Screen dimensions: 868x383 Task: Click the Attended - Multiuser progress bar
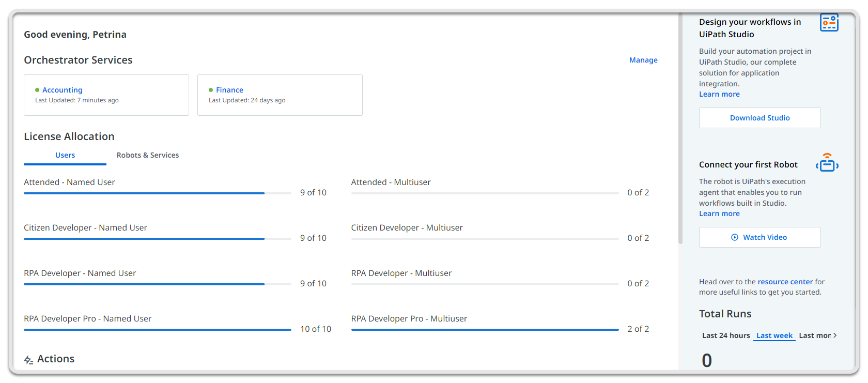click(x=485, y=193)
